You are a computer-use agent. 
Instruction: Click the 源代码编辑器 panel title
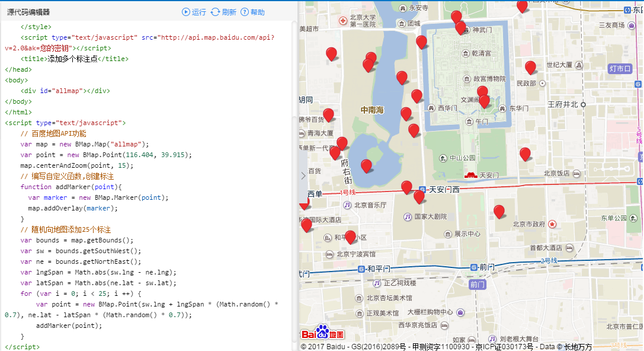[x=28, y=12]
